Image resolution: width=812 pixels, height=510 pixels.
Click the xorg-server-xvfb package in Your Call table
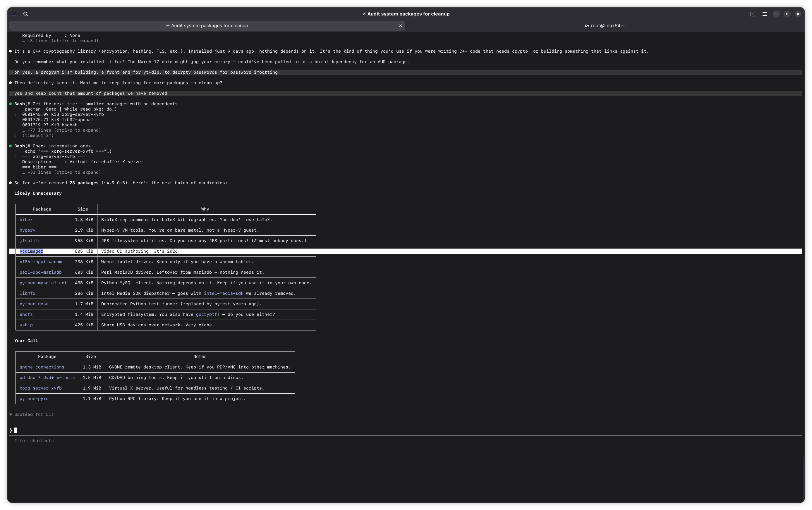(x=40, y=388)
